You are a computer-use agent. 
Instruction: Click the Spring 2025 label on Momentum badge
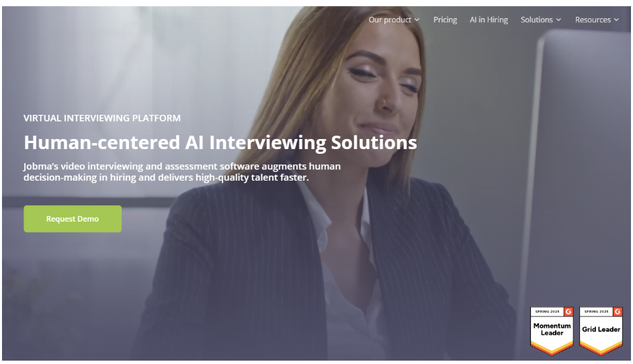click(x=548, y=312)
